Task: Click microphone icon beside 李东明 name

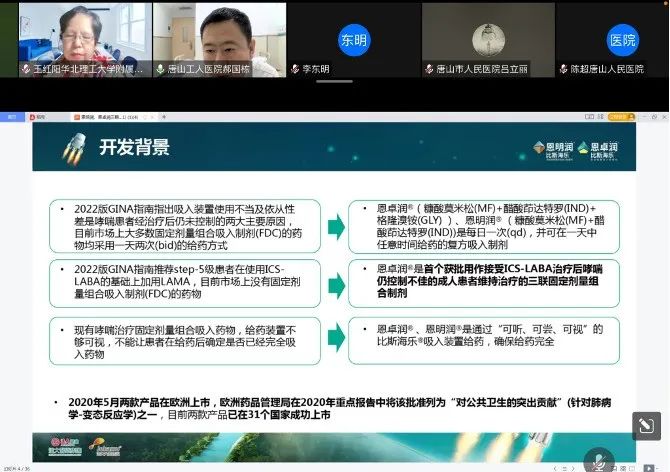Action: 294,69
